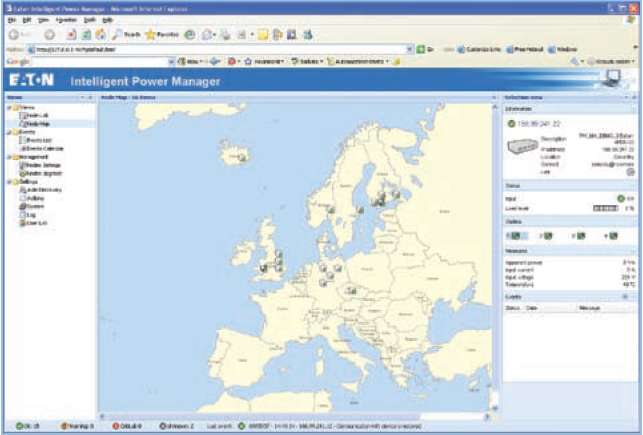The image size is (643, 435).
Task: Click the UPS device picture thumbnail
Action: pyautogui.click(x=522, y=146)
